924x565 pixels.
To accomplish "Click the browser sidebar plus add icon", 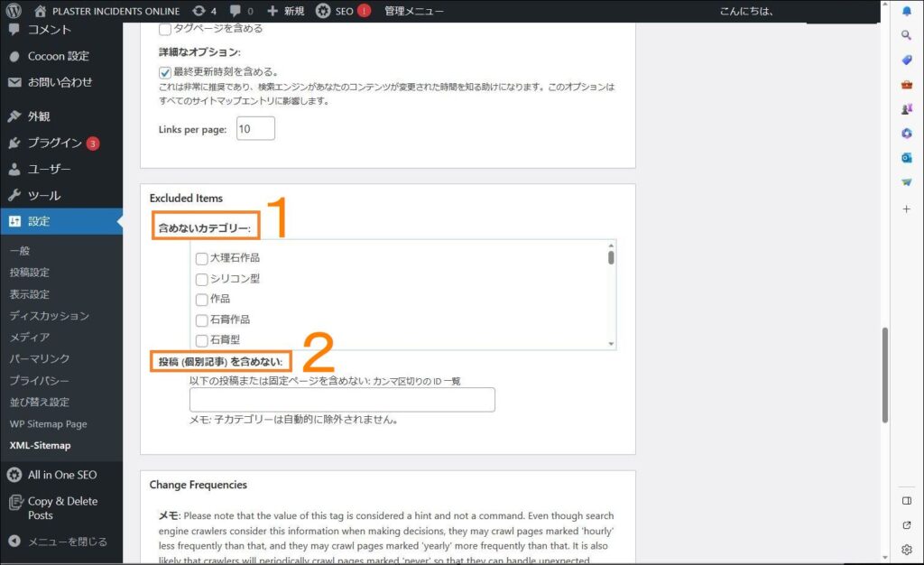I will click(906, 208).
